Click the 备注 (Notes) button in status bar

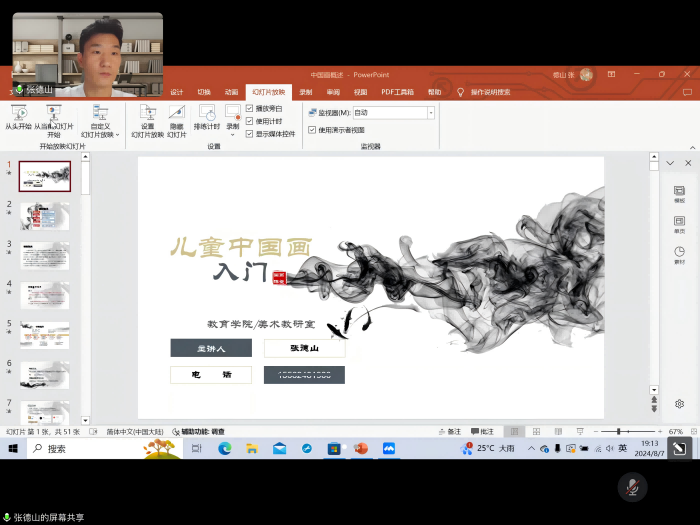click(450, 431)
